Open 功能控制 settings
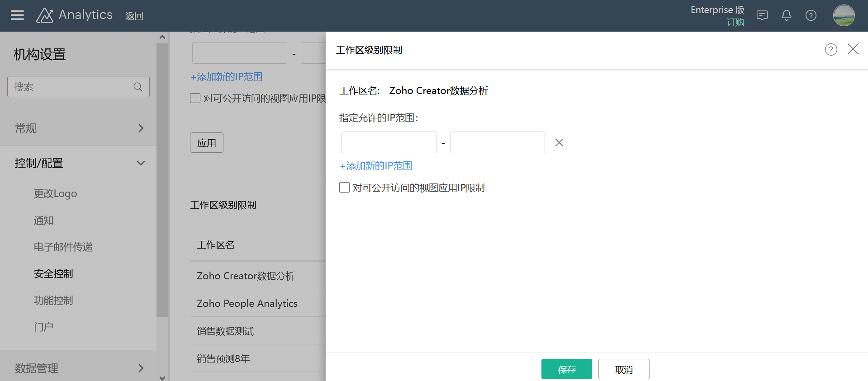This screenshot has height=381, width=868. point(53,300)
